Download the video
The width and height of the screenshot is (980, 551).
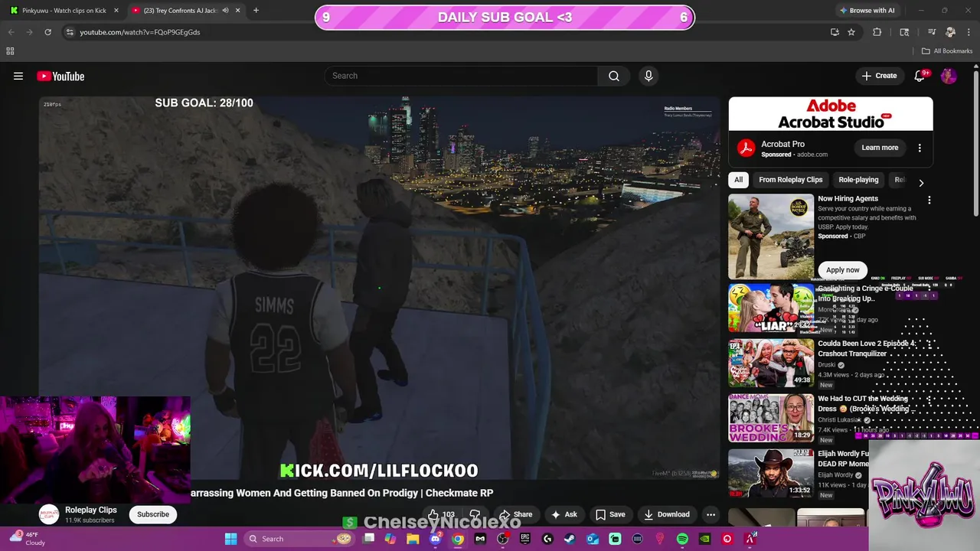666,514
